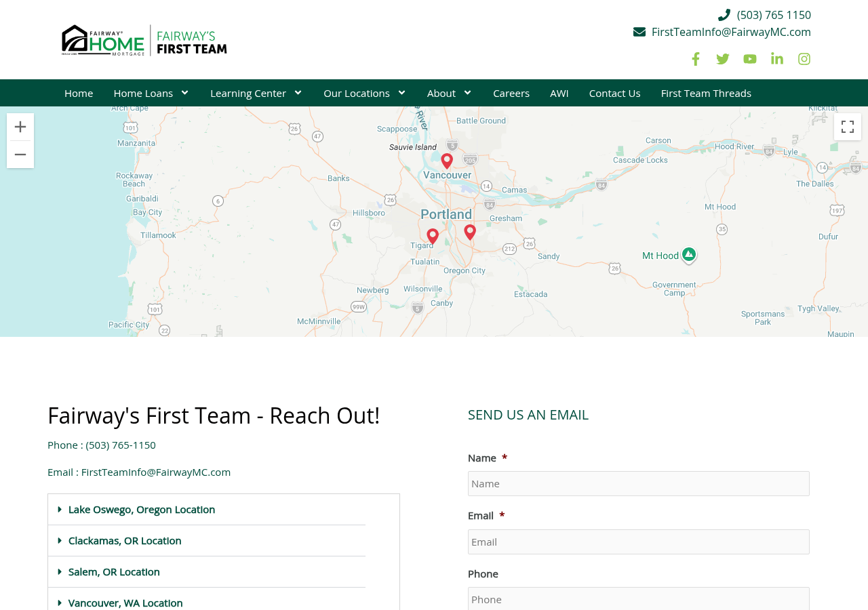The width and height of the screenshot is (868, 610).
Task: Open the Instagram social icon
Action: 804,59
